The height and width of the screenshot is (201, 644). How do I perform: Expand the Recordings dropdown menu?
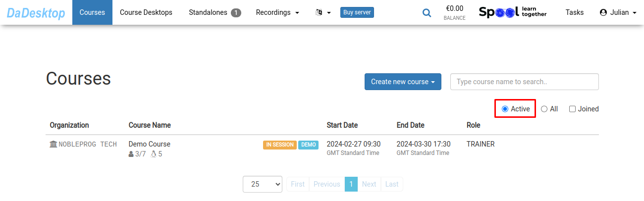pos(277,12)
